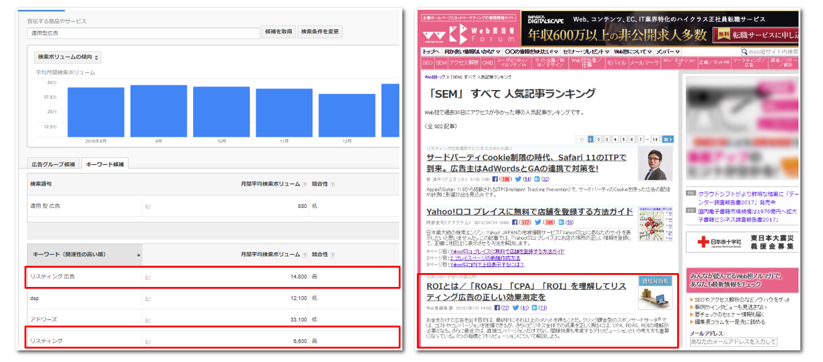
Task: Click the author portrait thumbnail of Cookie article
Action: click(655, 163)
